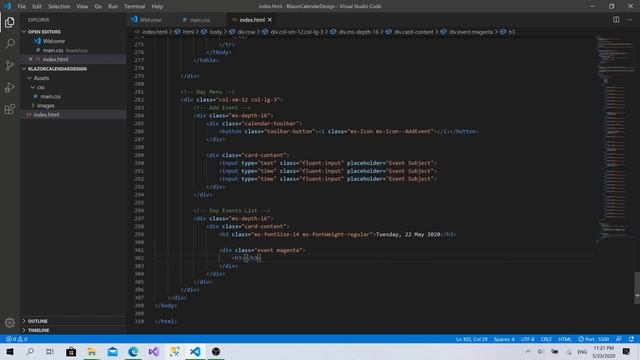Close index.html in Open Editors list
Screen dimensions: 640x360
31,59
